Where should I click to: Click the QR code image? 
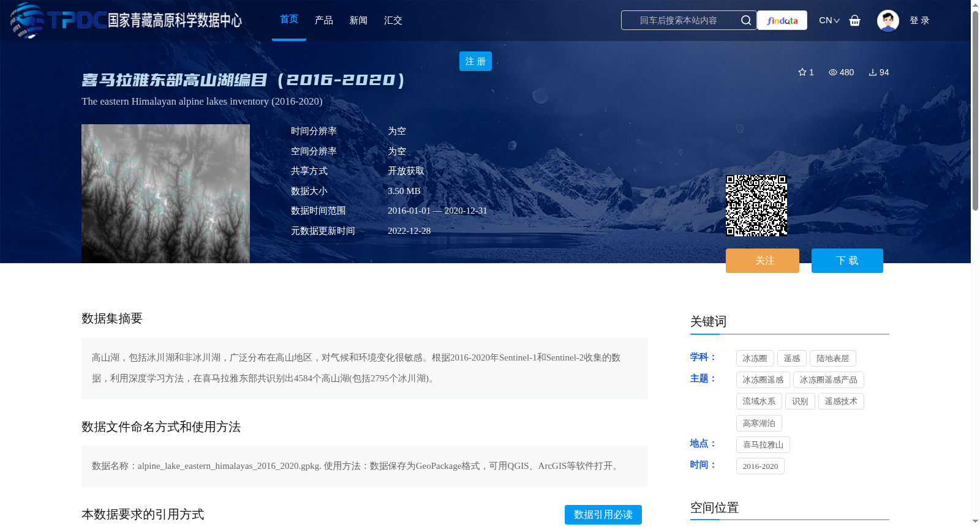(756, 206)
